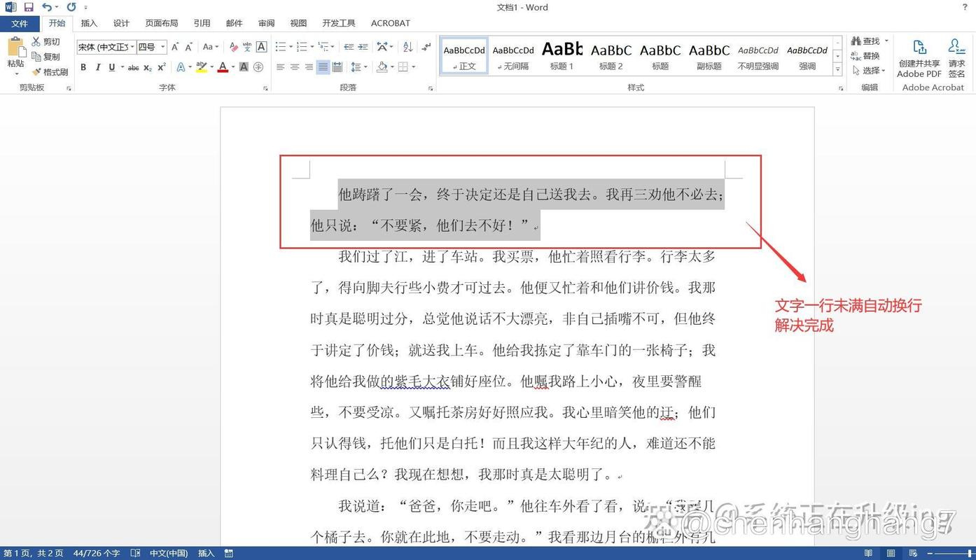Expand numbering list dropdown
This screenshot has width=976, height=560.
click(x=312, y=47)
